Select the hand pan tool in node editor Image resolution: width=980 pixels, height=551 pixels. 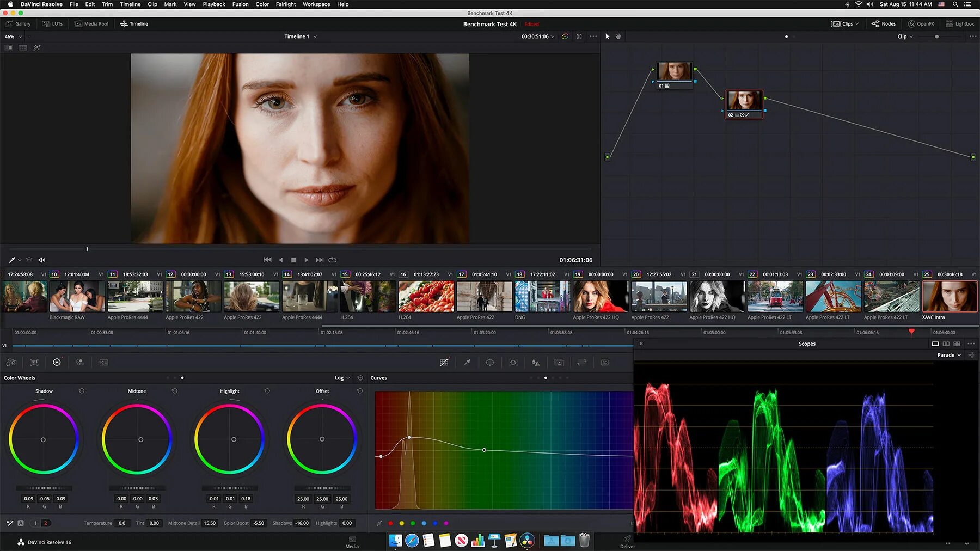[618, 36]
